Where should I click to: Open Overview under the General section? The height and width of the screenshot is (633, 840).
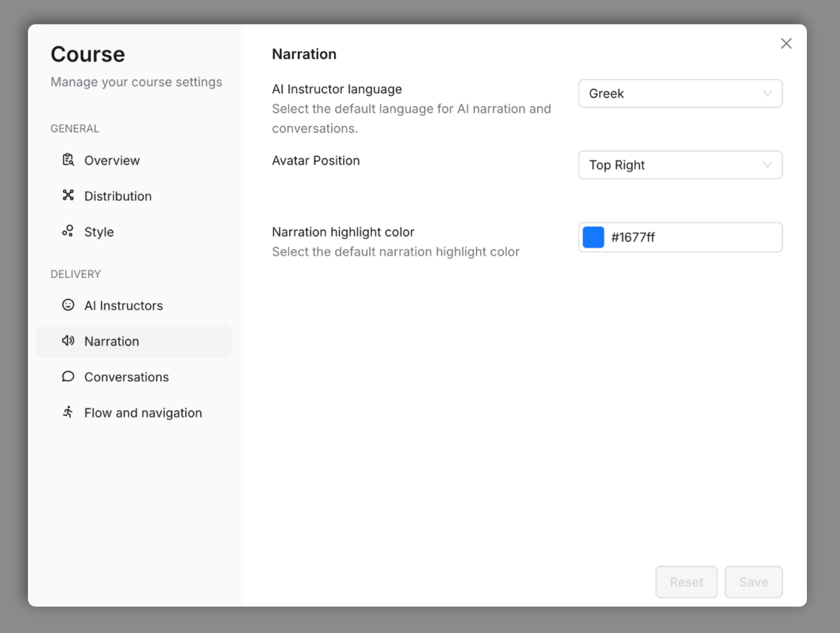112,160
